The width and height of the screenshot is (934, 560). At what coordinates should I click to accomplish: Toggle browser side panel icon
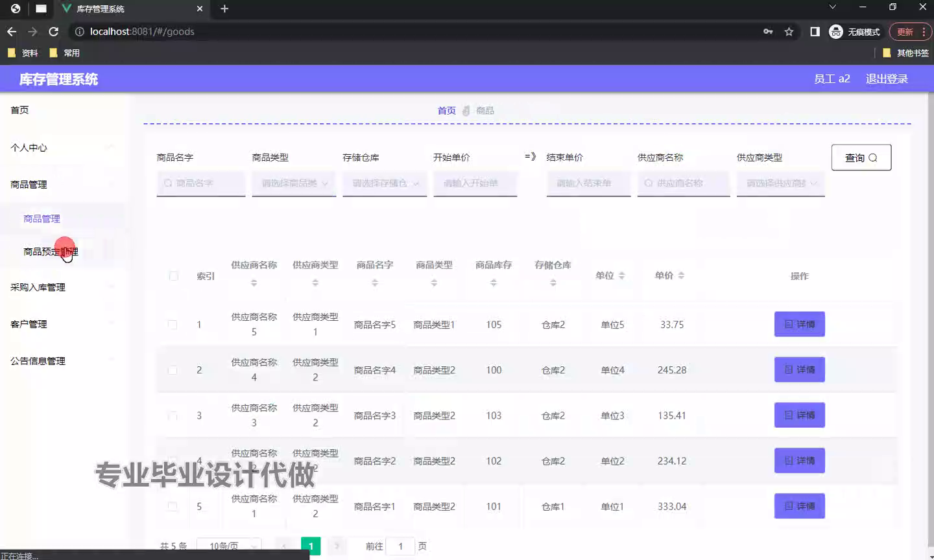coord(815,31)
